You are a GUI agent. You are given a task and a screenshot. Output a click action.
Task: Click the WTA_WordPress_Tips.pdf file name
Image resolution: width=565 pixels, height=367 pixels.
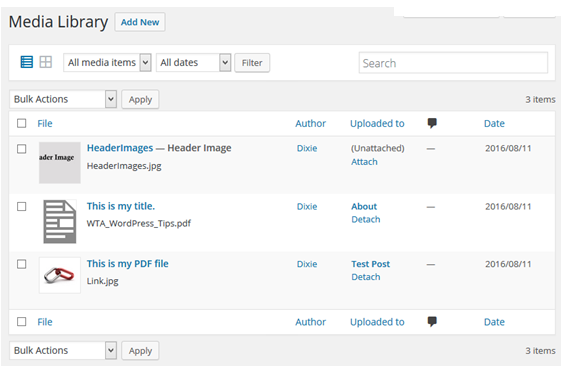(139, 224)
